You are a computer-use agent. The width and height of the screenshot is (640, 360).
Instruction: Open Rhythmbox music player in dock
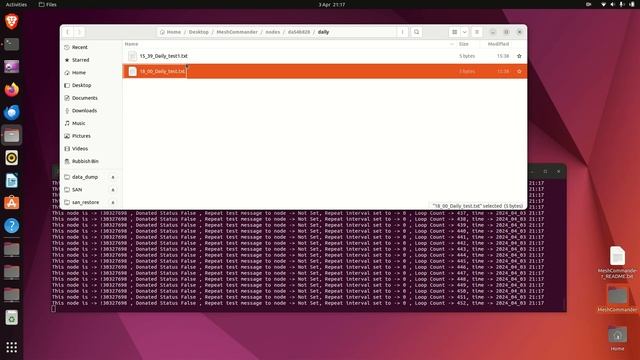pos(11,158)
